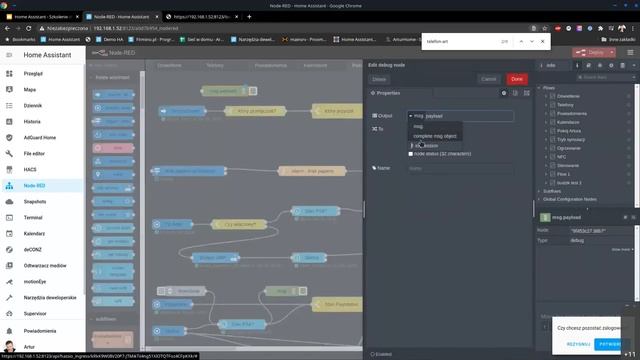640x360 pixels.
Task: Open deCONZ from the sidebar
Action: click(x=42, y=249)
